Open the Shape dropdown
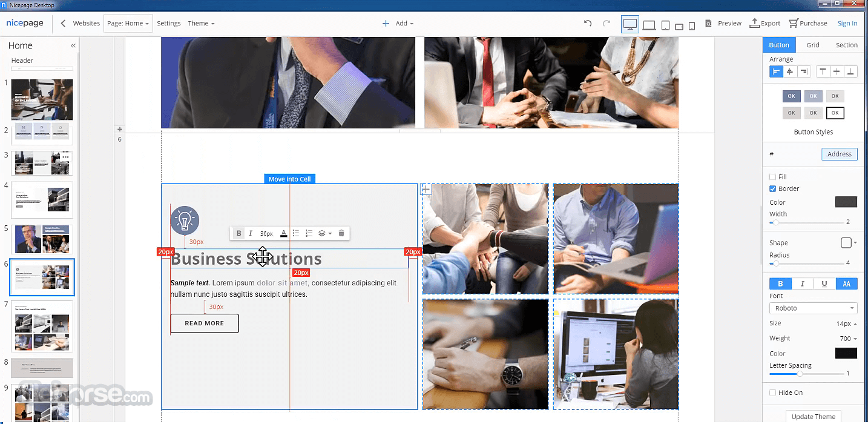The height and width of the screenshot is (424, 868). click(x=849, y=242)
